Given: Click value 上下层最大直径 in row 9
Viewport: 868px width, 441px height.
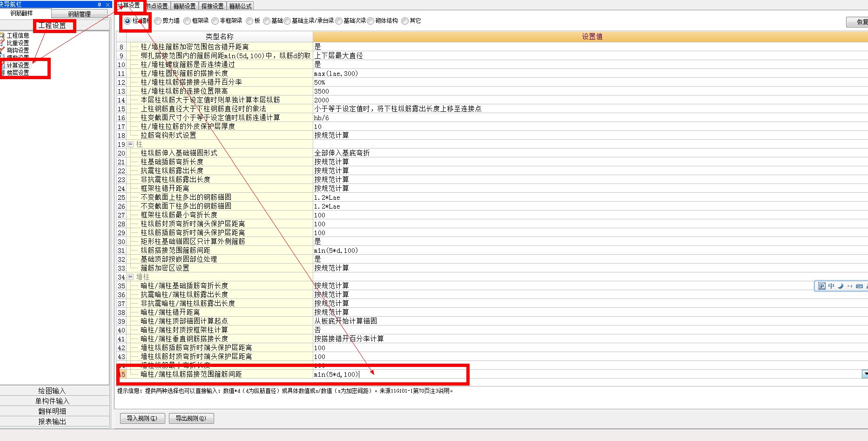Looking at the screenshot, I should point(338,56).
